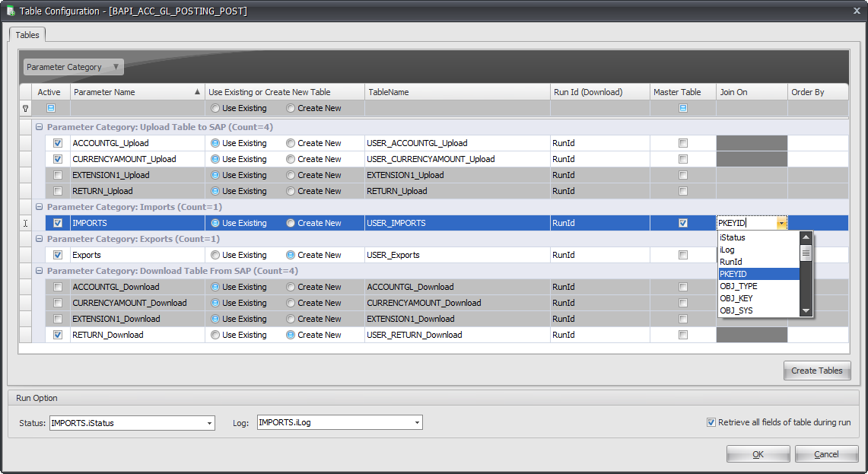Close the Table Configuration window
Screen dimensions: 868x474
pyautogui.click(x=857, y=11)
